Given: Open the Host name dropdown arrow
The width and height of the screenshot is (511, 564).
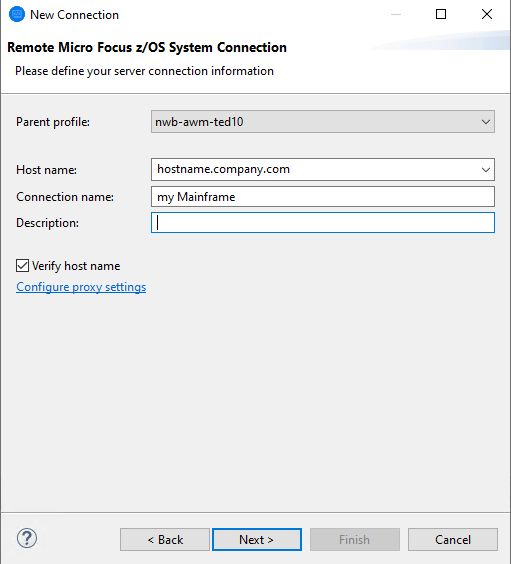Looking at the screenshot, I should click(x=486, y=169).
